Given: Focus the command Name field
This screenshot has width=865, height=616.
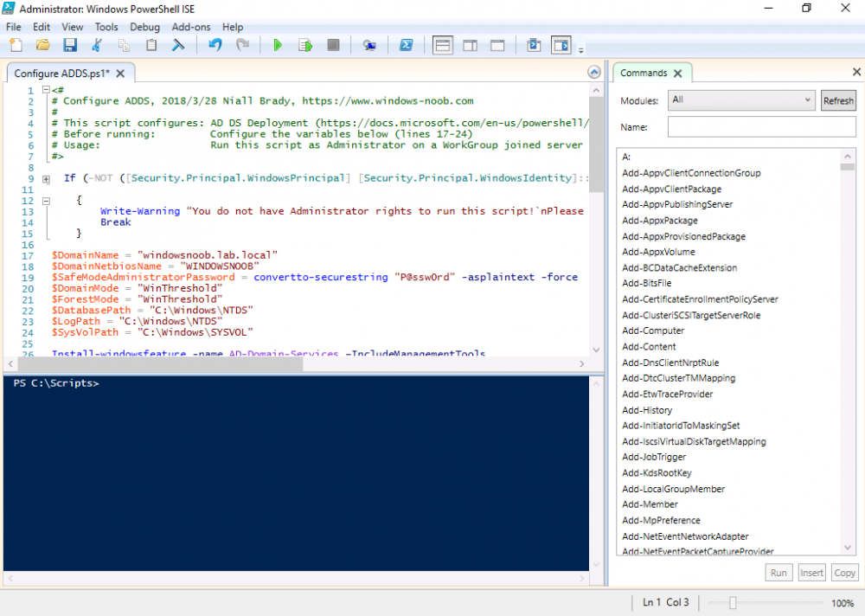Looking at the screenshot, I should (x=761, y=127).
